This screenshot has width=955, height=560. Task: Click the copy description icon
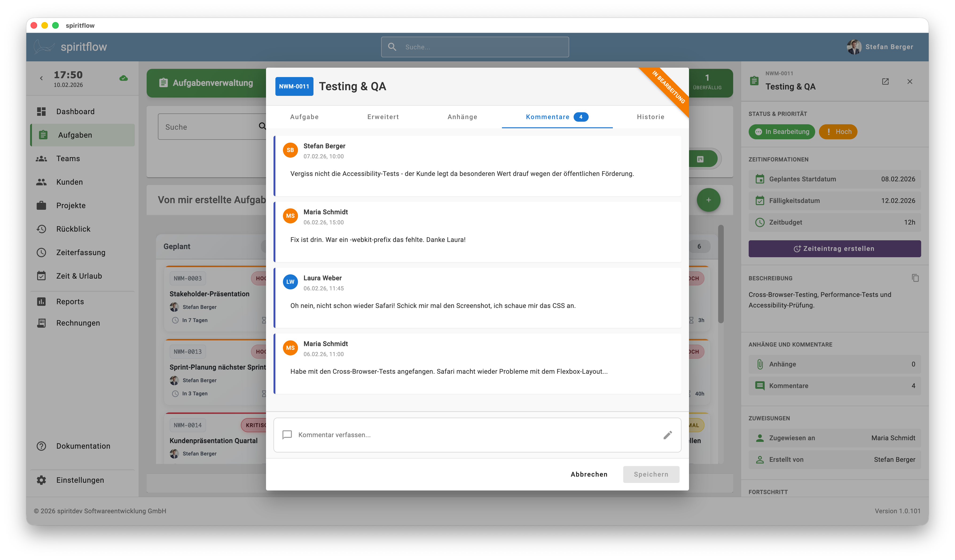915,278
